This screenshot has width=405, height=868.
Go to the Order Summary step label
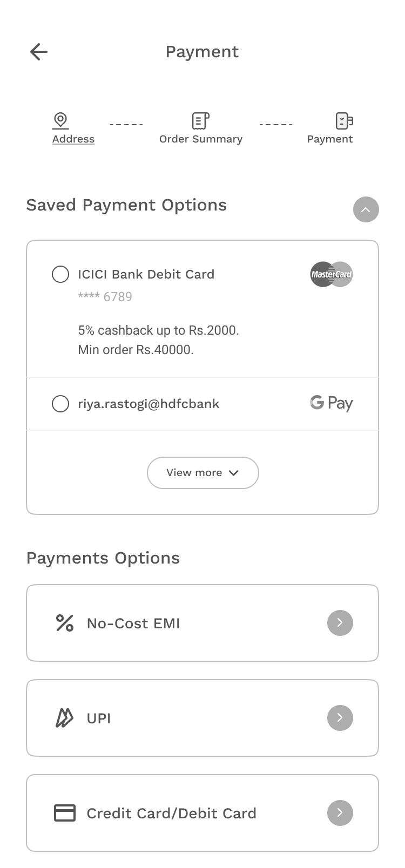coord(201,139)
